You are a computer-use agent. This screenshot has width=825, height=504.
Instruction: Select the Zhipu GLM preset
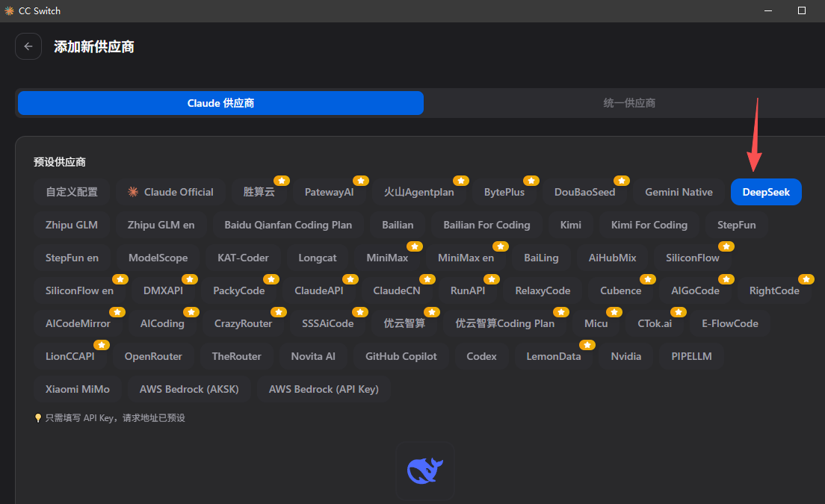[72, 225]
